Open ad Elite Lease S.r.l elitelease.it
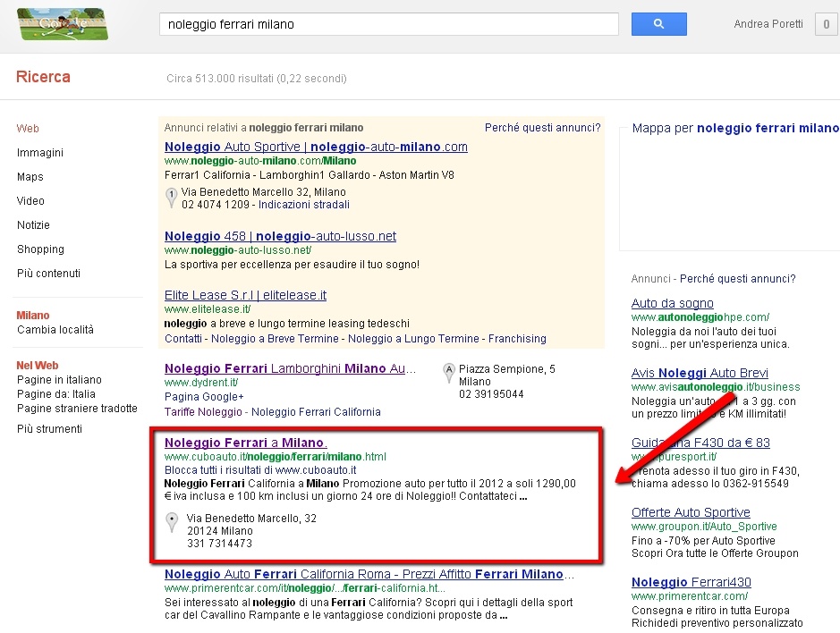840x633 pixels. pyautogui.click(x=245, y=295)
